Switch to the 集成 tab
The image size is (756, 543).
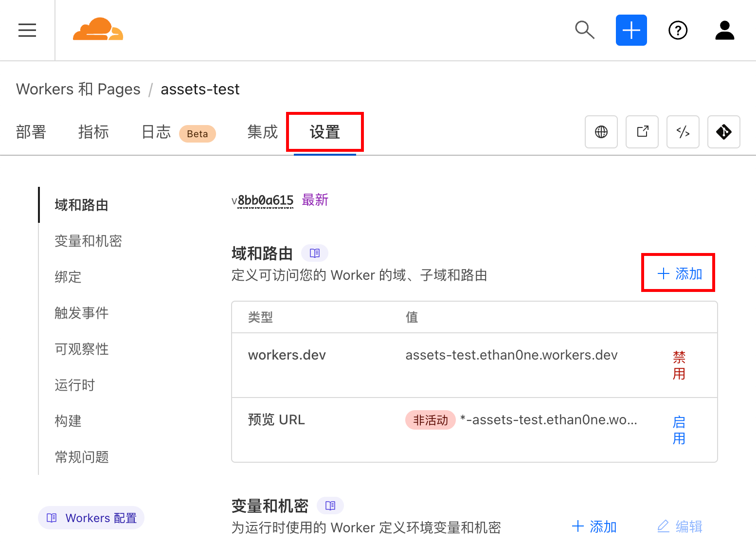[x=262, y=132]
